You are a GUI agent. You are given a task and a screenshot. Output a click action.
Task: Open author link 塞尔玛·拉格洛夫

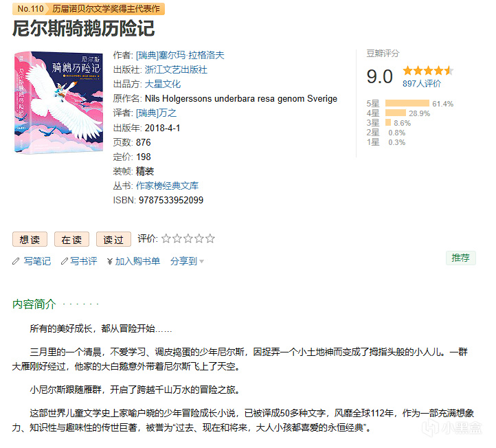180,56
